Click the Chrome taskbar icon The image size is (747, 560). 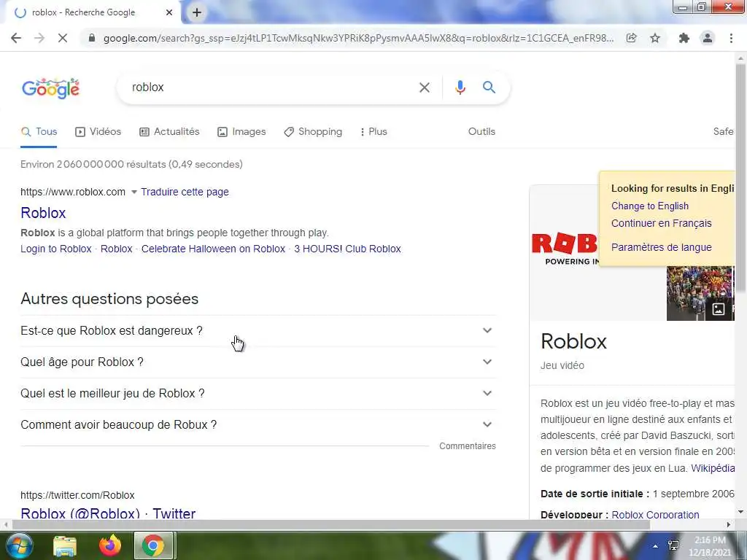pos(153,545)
